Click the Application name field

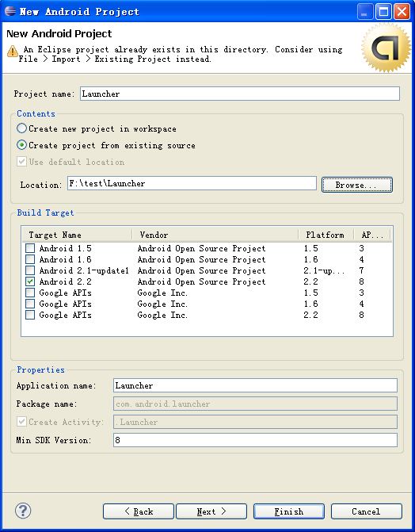point(255,385)
